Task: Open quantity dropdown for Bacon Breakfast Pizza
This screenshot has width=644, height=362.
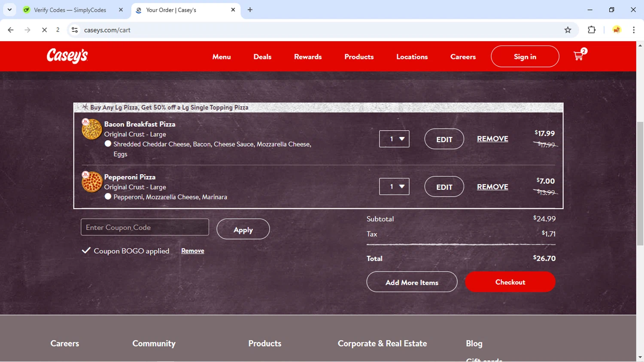Action: [394, 139]
